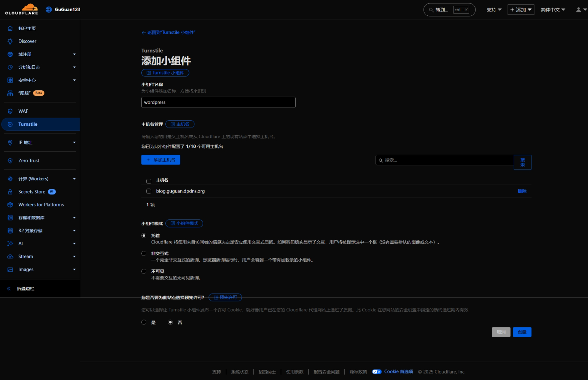This screenshot has width=588, height=380.
Task: Open the Turnstile sidebar item
Action: point(40,124)
